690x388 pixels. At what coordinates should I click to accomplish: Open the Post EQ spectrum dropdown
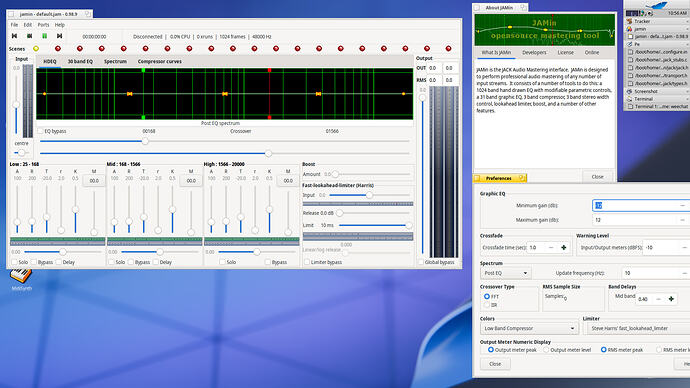coord(506,273)
